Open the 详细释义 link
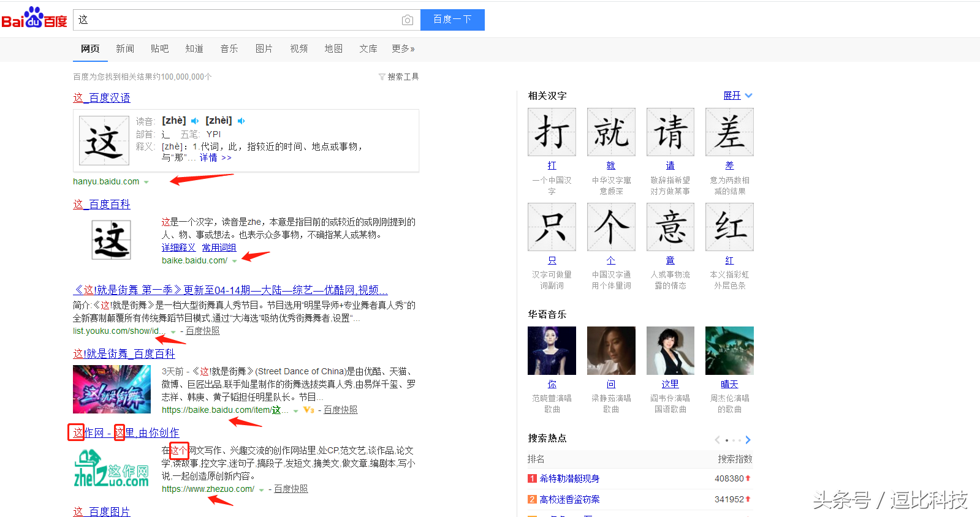 coord(178,248)
